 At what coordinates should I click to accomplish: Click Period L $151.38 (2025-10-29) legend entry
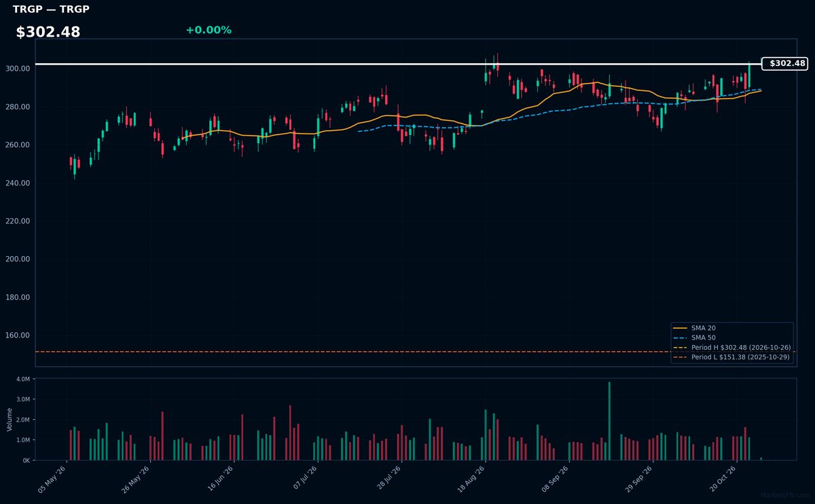731,357
